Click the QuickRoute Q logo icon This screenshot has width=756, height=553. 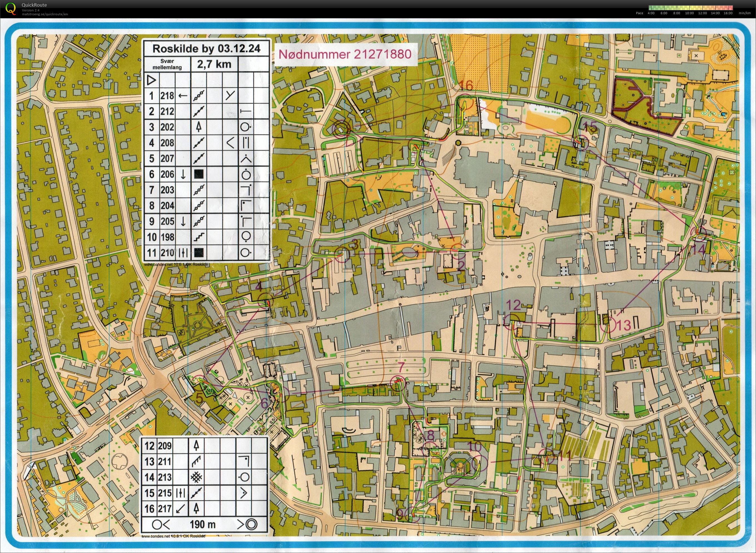click(x=11, y=9)
